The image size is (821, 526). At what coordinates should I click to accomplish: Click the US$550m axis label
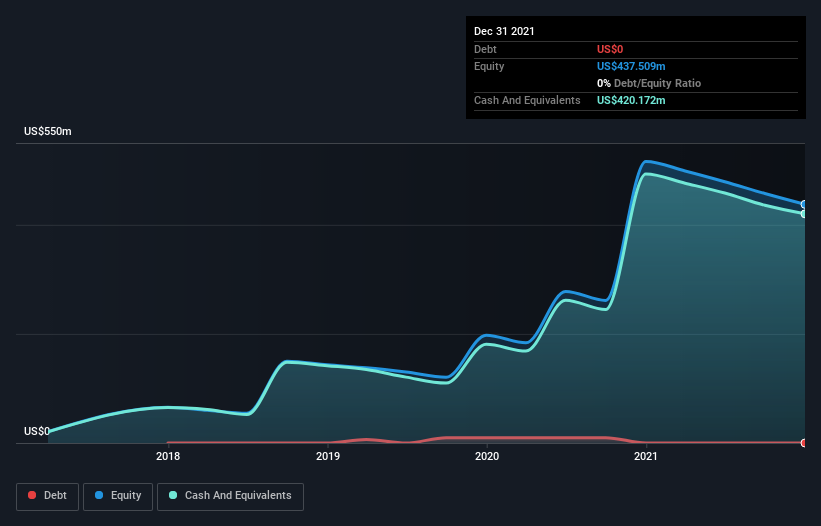click(48, 131)
